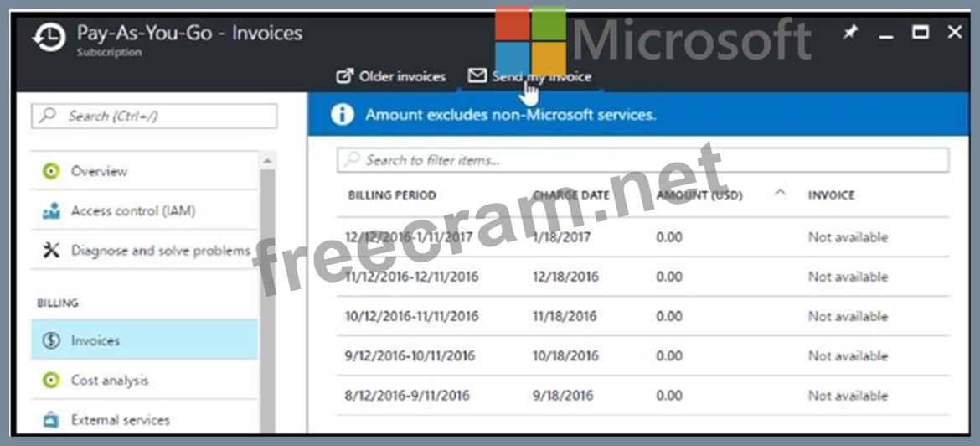Select billing period 9/12/2016-10/11/2016
Image resolution: width=980 pixels, height=446 pixels.
click(410, 356)
